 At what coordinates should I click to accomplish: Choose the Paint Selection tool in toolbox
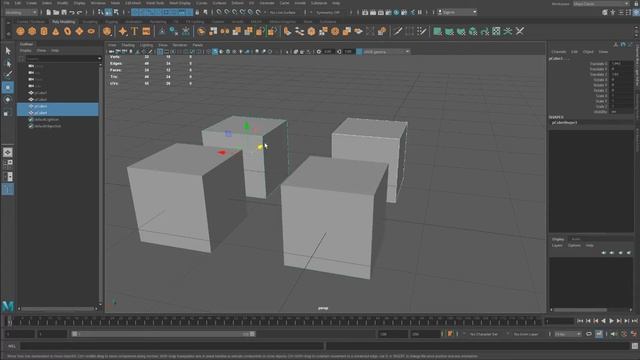pyautogui.click(x=8, y=75)
